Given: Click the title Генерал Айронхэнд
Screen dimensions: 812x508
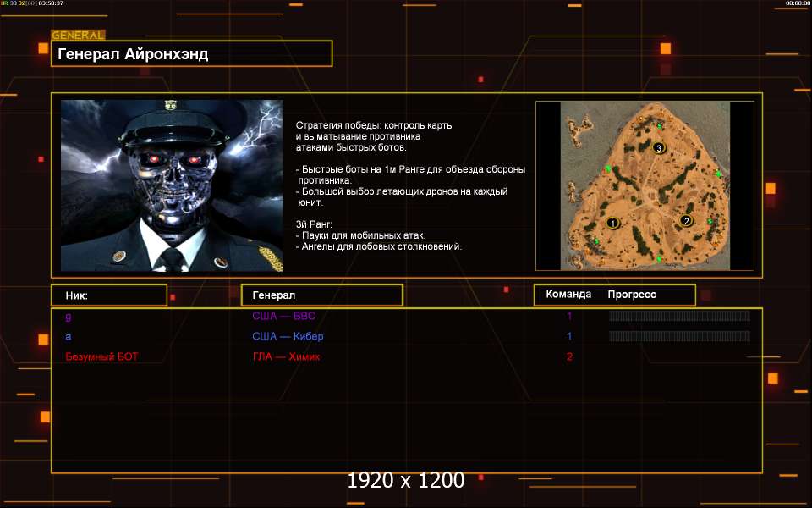Looking at the screenshot, I should (x=133, y=54).
